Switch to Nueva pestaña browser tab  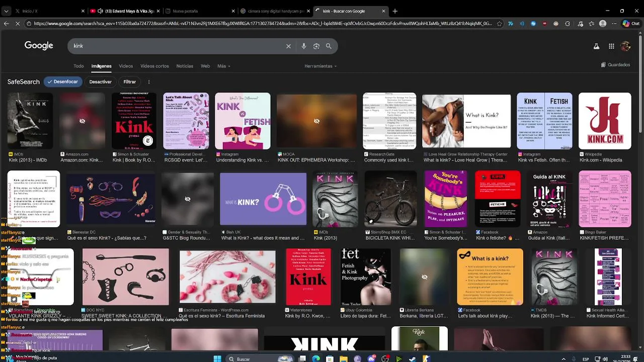[x=200, y=11]
